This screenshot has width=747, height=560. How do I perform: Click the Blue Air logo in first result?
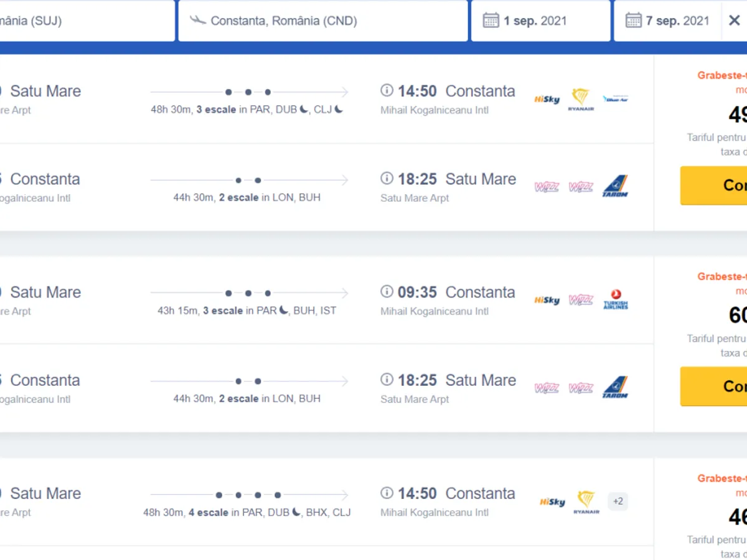point(615,99)
